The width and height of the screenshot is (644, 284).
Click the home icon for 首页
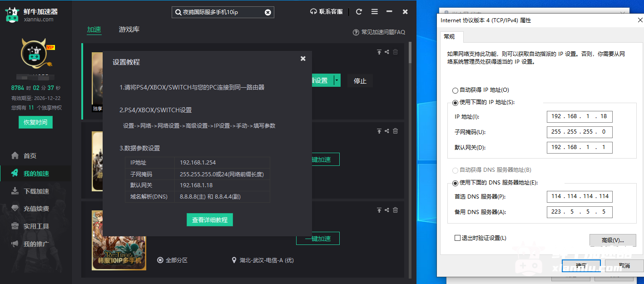coord(15,156)
